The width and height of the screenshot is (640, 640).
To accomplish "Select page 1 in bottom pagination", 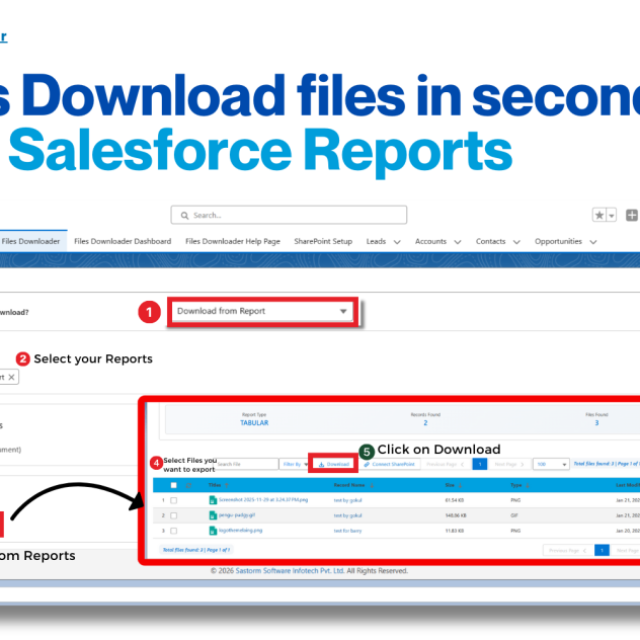I will click(602, 550).
